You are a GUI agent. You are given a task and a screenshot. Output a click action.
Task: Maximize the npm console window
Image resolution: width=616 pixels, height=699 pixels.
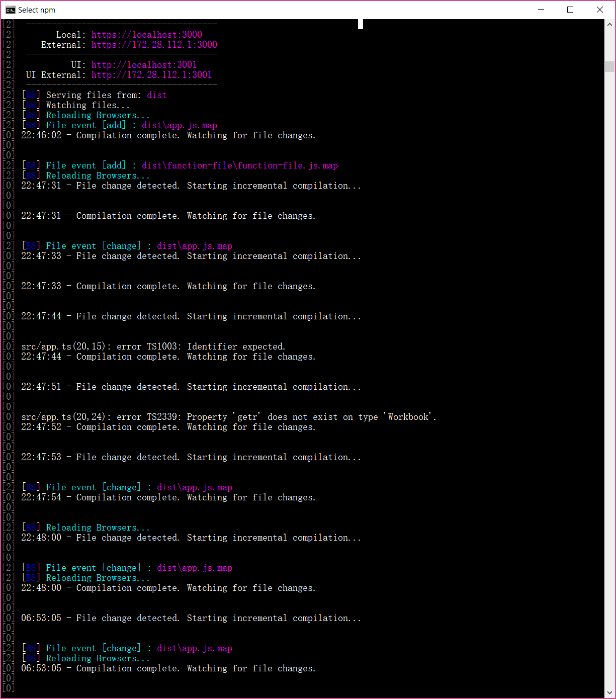pyautogui.click(x=570, y=10)
